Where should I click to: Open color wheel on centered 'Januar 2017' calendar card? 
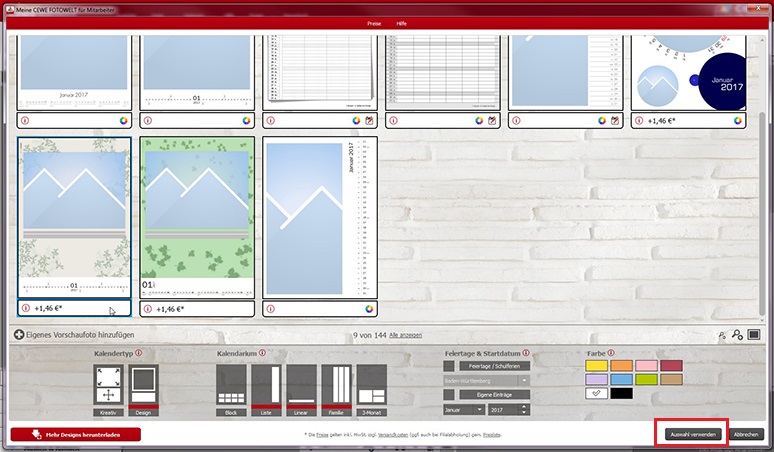[123, 120]
